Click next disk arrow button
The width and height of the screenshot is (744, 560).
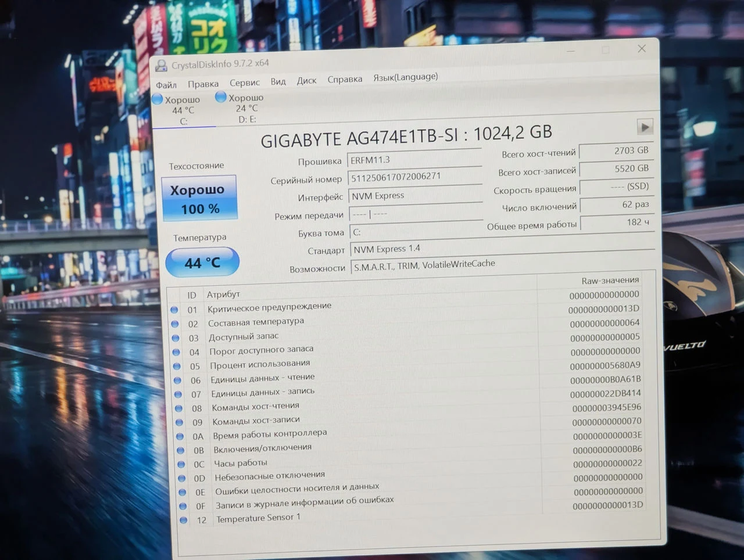coord(645,127)
